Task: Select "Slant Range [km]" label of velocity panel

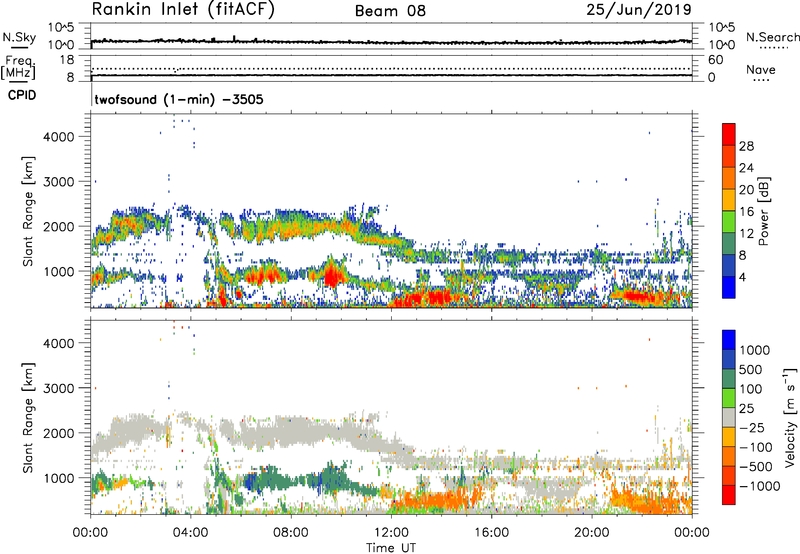Action: pyautogui.click(x=28, y=417)
